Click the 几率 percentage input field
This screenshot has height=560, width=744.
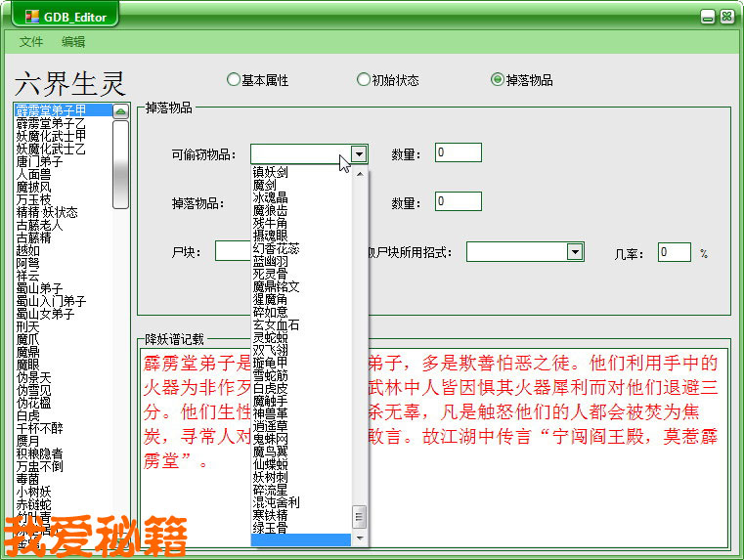click(x=674, y=252)
